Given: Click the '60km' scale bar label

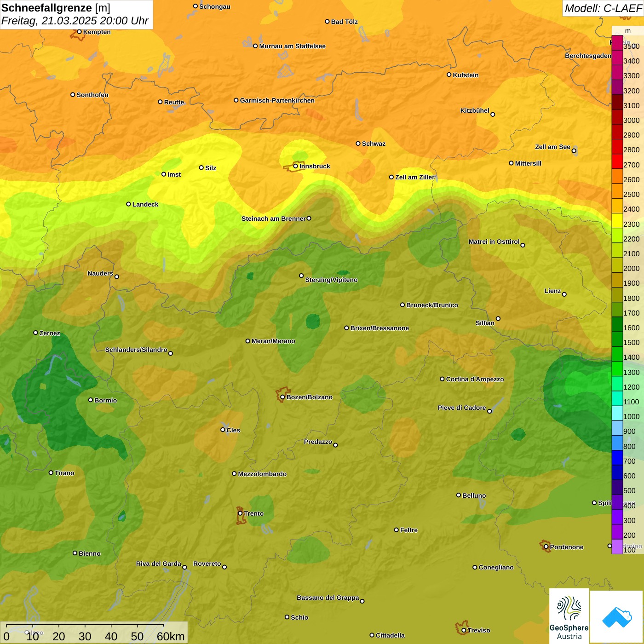Looking at the screenshot, I should click(171, 636).
